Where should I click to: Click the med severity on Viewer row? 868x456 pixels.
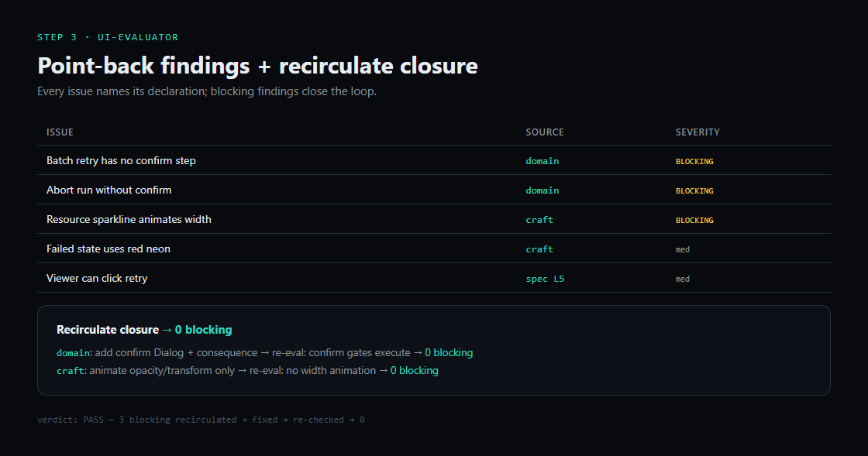pyautogui.click(x=683, y=279)
